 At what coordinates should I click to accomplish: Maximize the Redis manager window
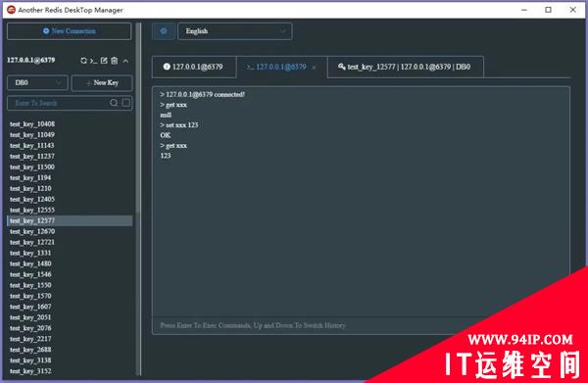click(548, 10)
